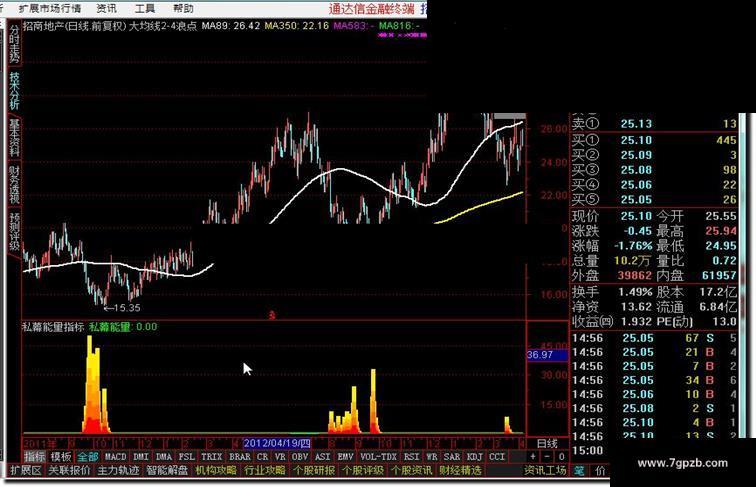Switch to 预测评级 side tab
This screenshot has width=756, height=487.
coord(14,231)
